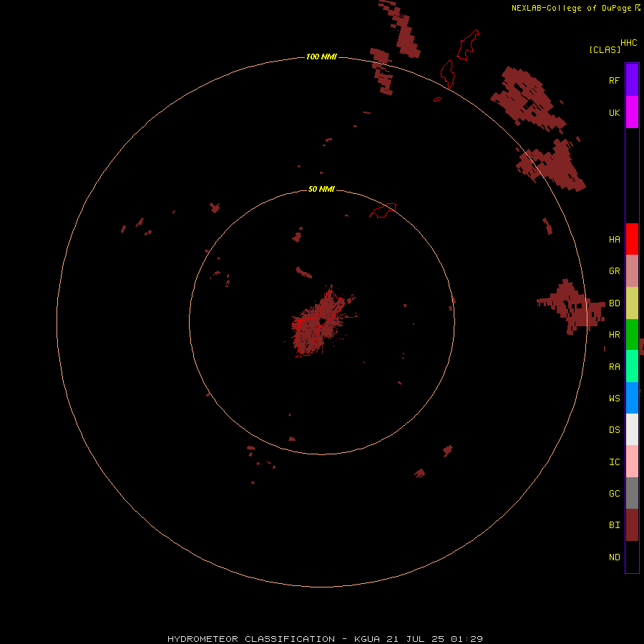Click the 100 NMI range ring label

[x=321, y=57]
